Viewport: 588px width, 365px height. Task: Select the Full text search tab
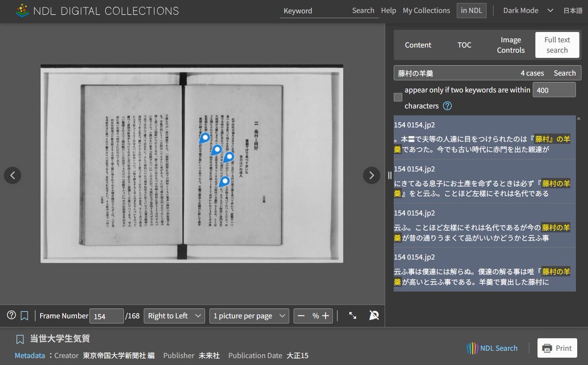557,45
